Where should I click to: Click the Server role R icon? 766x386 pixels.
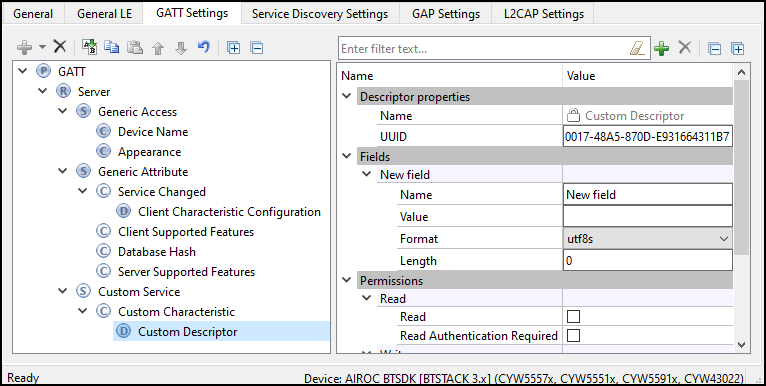(x=64, y=92)
